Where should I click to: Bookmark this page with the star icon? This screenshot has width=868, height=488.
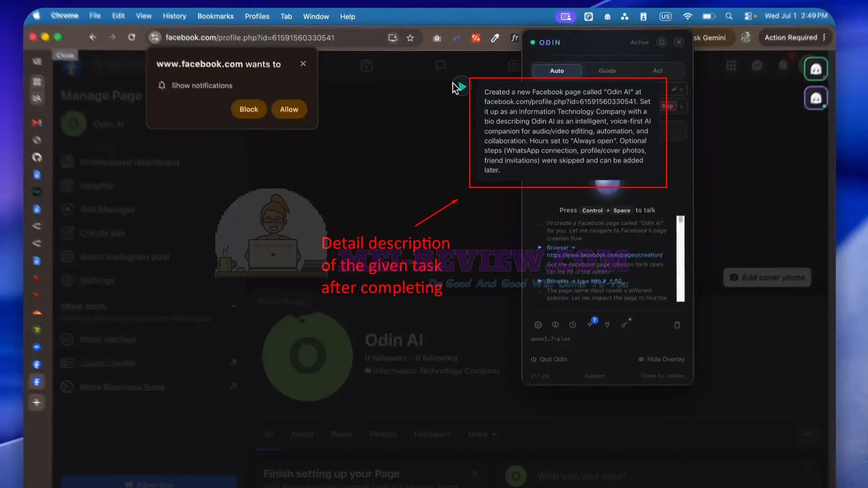pos(410,38)
